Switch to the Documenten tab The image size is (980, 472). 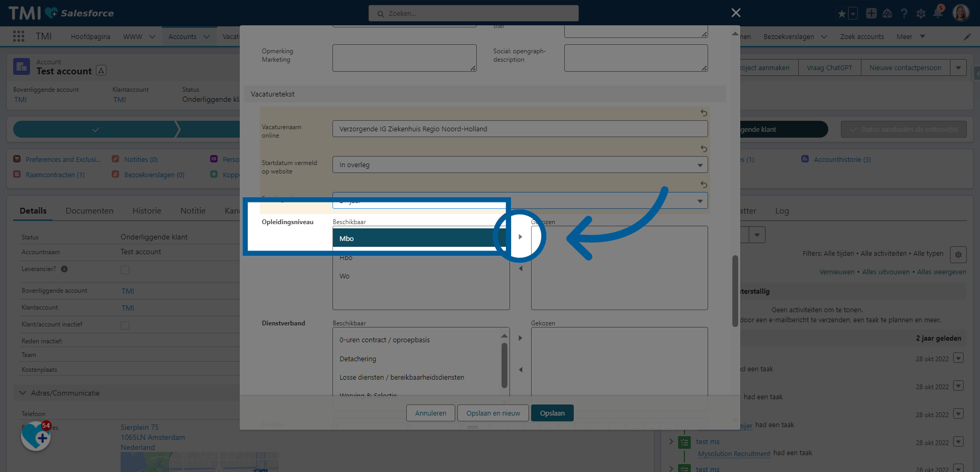90,211
